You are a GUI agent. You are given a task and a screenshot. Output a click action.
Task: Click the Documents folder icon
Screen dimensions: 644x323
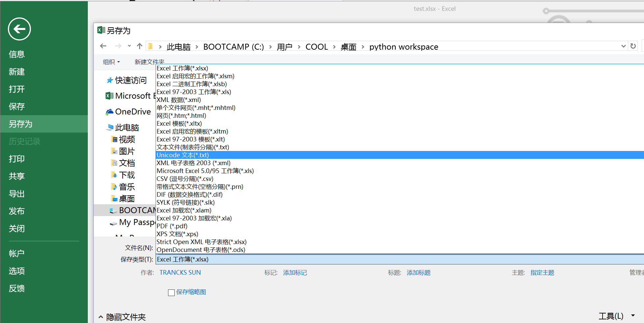tap(114, 163)
